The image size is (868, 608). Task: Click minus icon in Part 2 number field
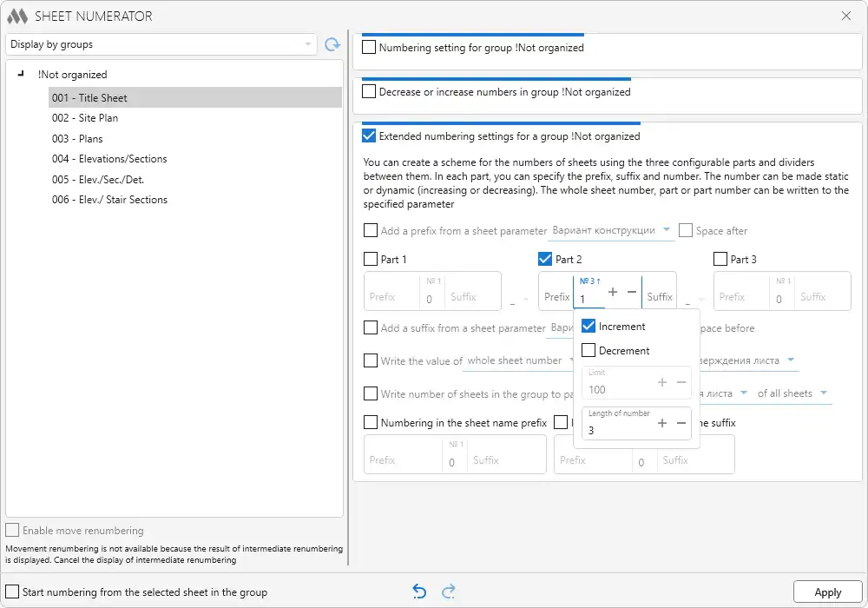632,293
